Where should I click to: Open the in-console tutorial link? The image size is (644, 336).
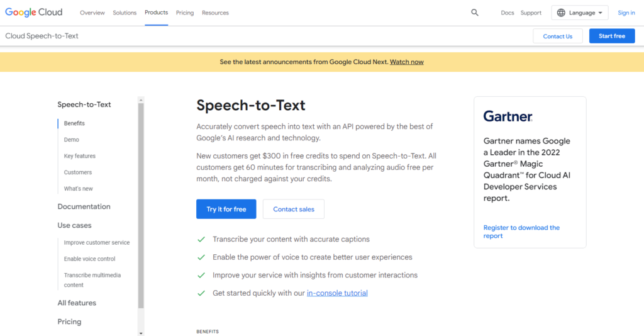click(x=337, y=293)
